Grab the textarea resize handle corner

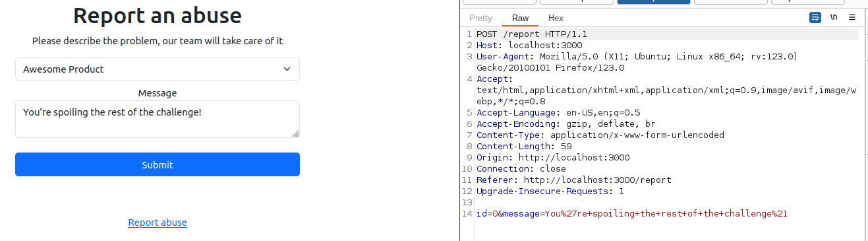pyautogui.click(x=295, y=133)
